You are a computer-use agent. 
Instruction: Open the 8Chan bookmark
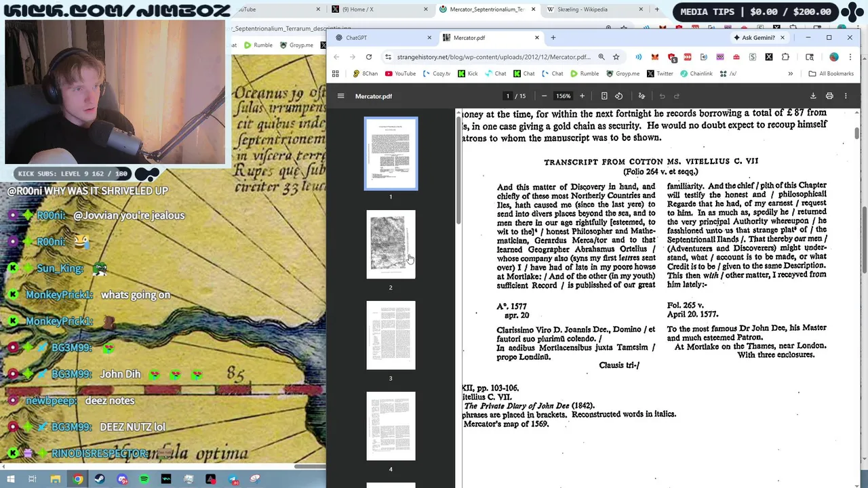[x=365, y=74]
